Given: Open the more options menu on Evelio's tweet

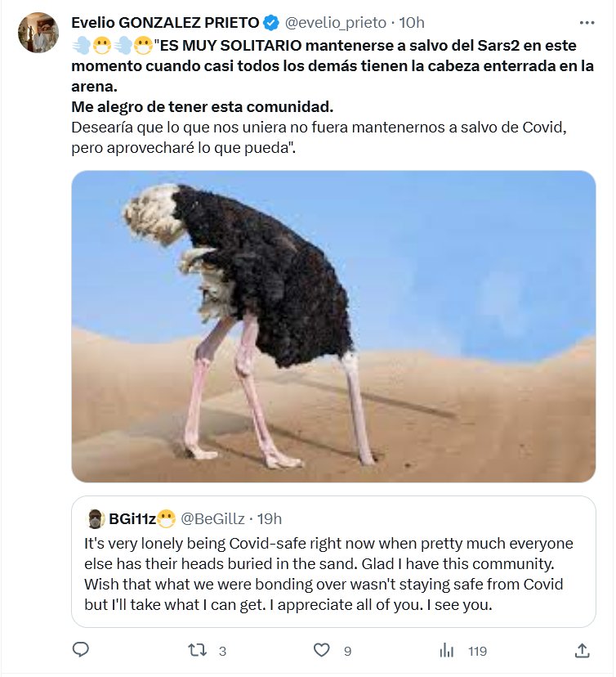Looking at the screenshot, I should (587, 22).
